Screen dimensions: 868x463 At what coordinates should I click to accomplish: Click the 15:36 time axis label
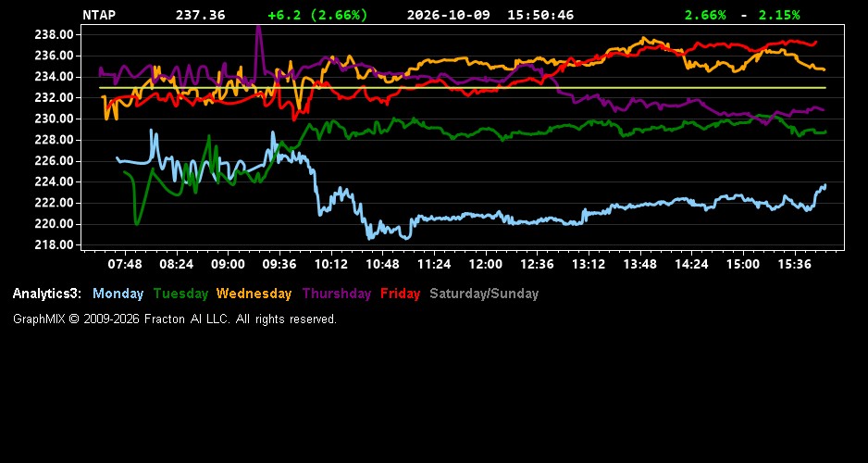(x=794, y=264)
